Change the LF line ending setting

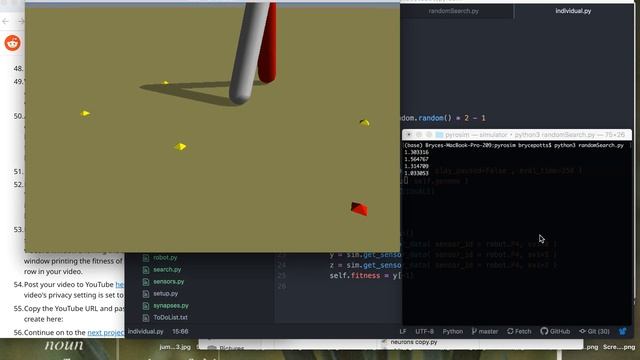pos(403,331)
